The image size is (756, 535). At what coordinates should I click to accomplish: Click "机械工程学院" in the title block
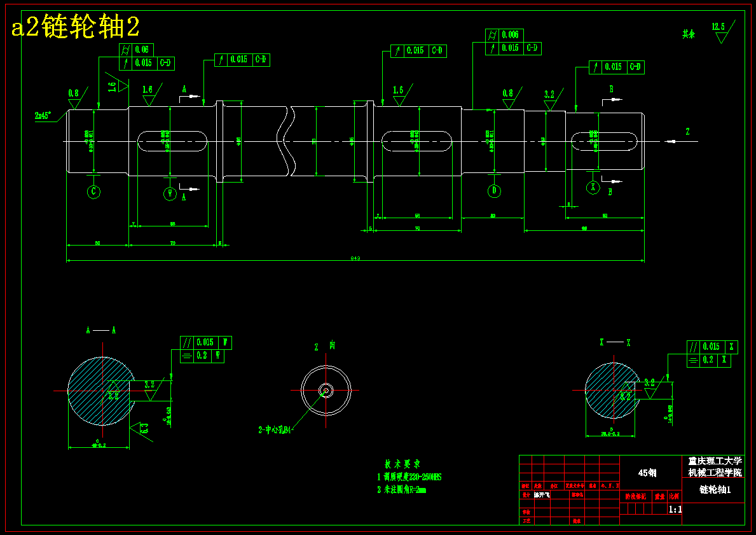[x=715, y=473]
